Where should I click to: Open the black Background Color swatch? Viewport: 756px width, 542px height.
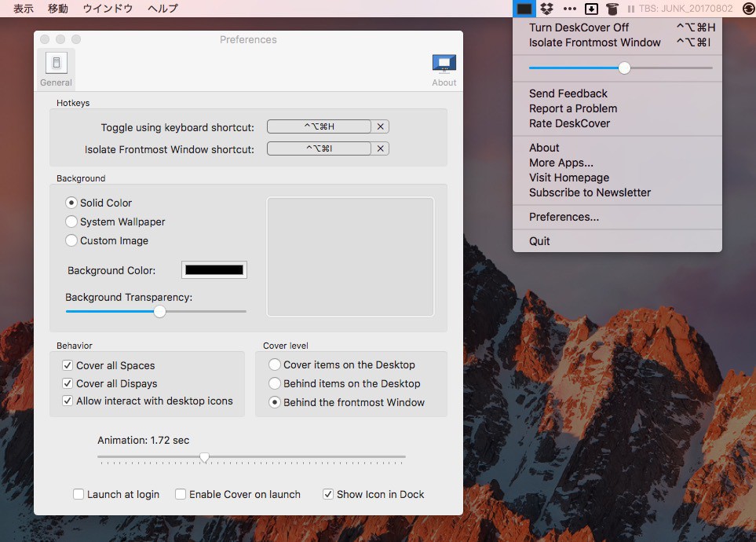214,270
